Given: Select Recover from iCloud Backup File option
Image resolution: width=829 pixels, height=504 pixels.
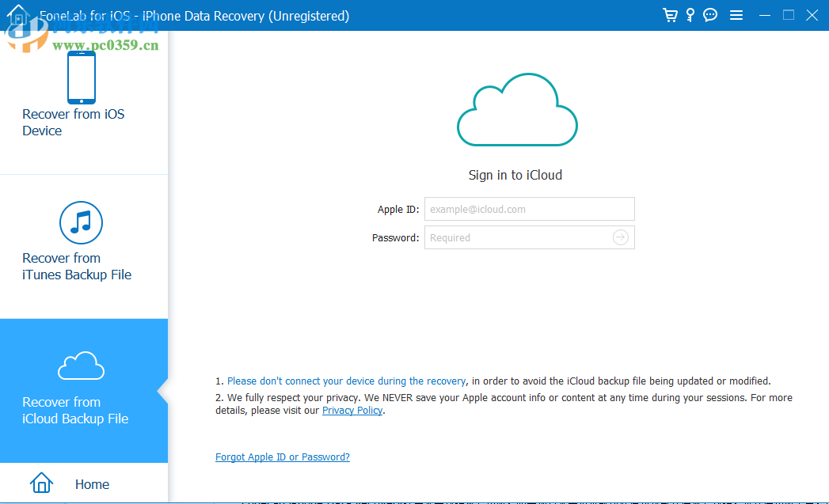Looking at the screenshot, I should coord(77,410).
